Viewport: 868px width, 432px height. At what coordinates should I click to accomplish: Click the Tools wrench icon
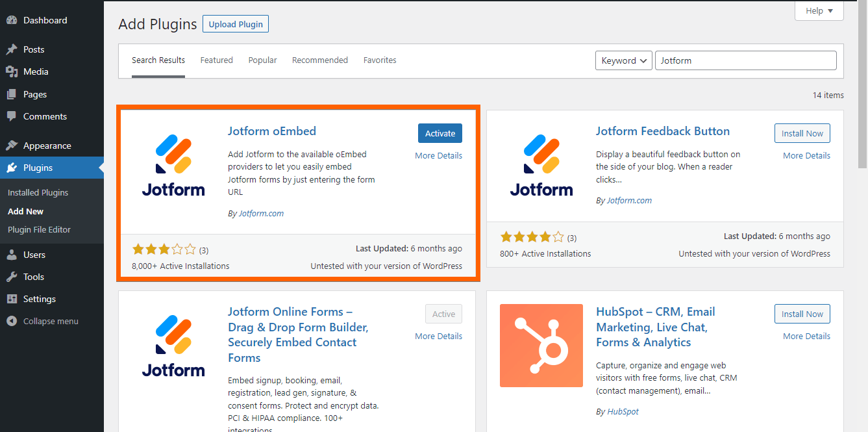tap(12, 277)
